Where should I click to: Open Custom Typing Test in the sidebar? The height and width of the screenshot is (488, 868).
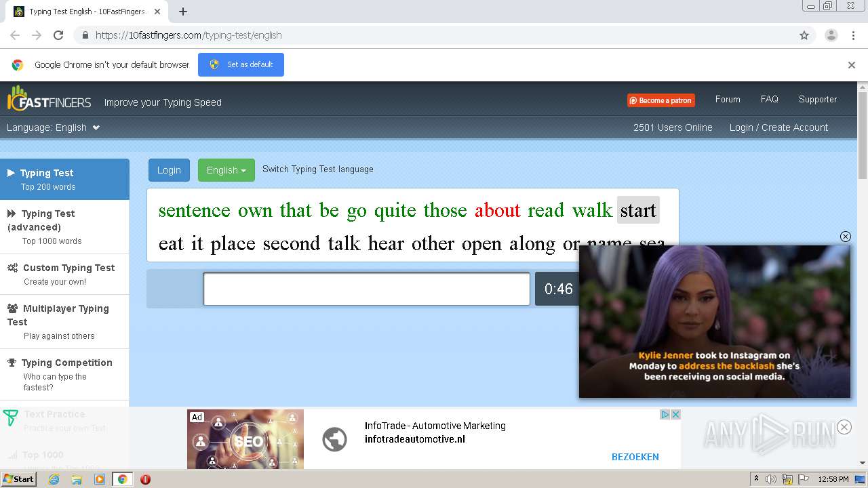64,274
